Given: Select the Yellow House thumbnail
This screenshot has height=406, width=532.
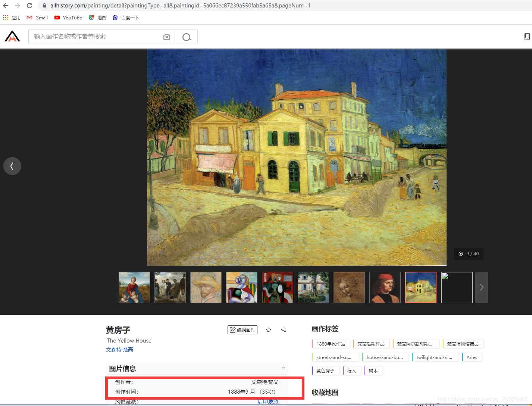Looking at the screenshot, I should click(421, 287).
